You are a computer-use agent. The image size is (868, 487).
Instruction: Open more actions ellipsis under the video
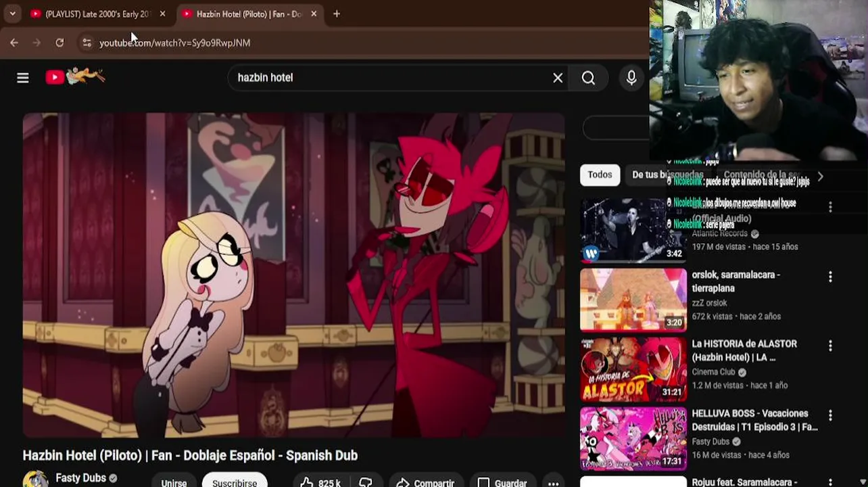pyautogui.click(x=553, y=483)
